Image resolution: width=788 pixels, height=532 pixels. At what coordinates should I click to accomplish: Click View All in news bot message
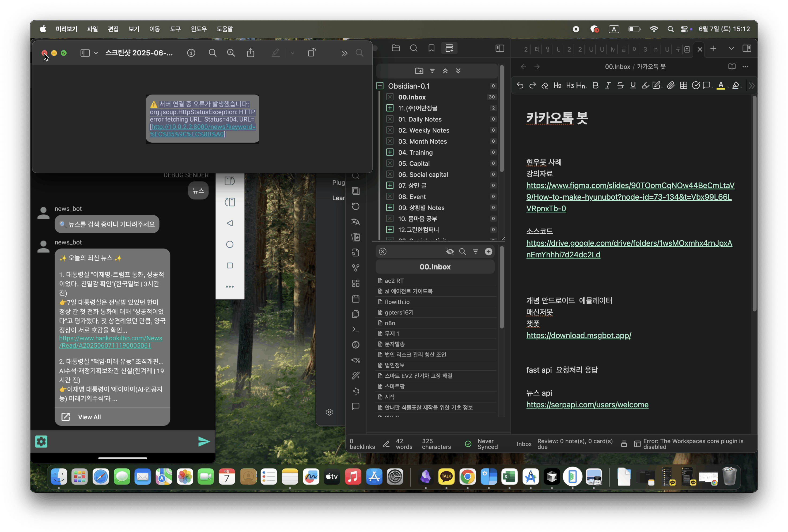pyautogui.click(x=89, y=417)
